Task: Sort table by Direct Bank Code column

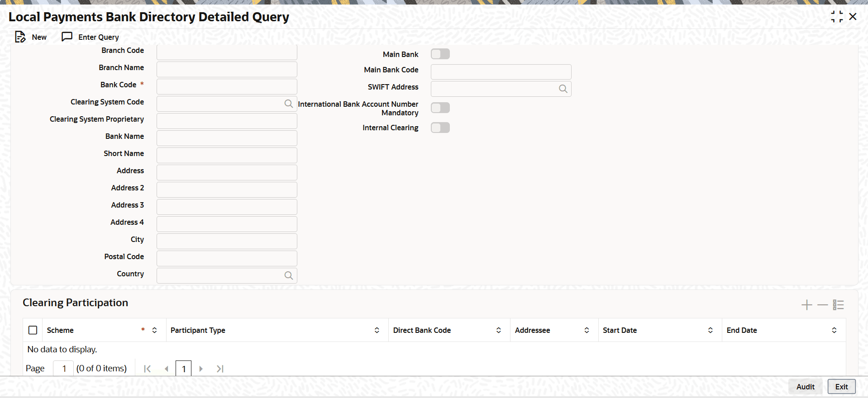Action: tap(498, 330)
